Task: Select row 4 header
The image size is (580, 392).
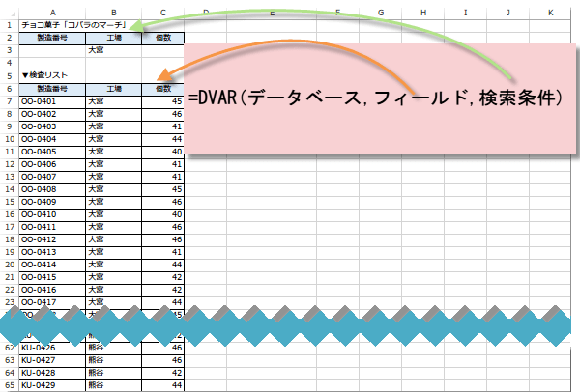Action: (x=10, y=63)
